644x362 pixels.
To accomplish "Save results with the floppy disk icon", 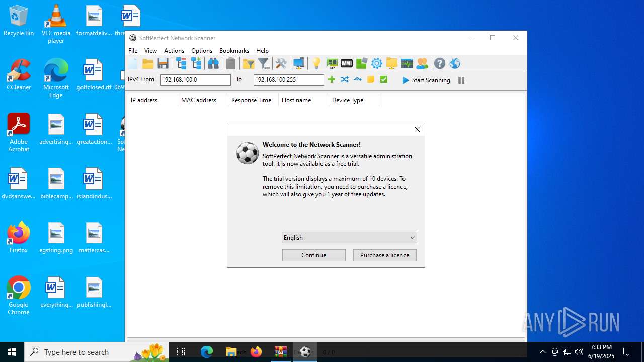I will pyautogui.click(x=163, y=63).
